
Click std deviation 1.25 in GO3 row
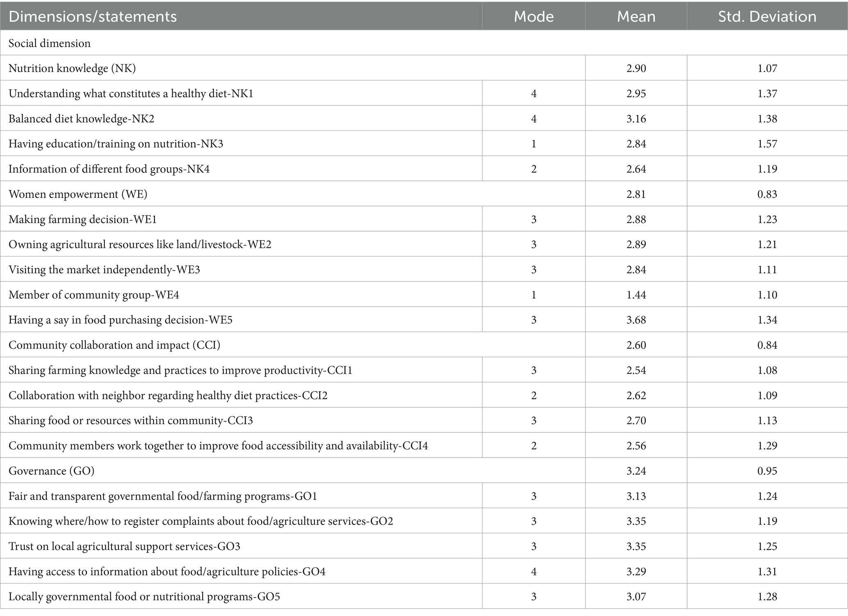tap(767, 546)
